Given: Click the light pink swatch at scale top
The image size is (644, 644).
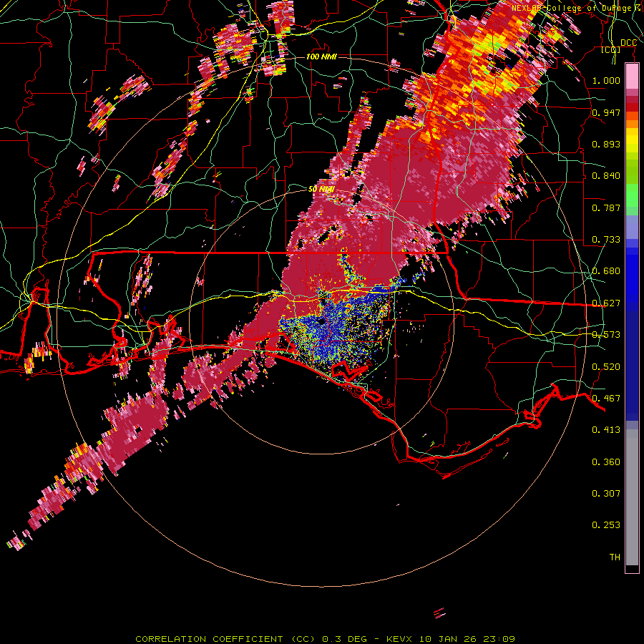Looking at the screenshot, I should click(632, 76).
